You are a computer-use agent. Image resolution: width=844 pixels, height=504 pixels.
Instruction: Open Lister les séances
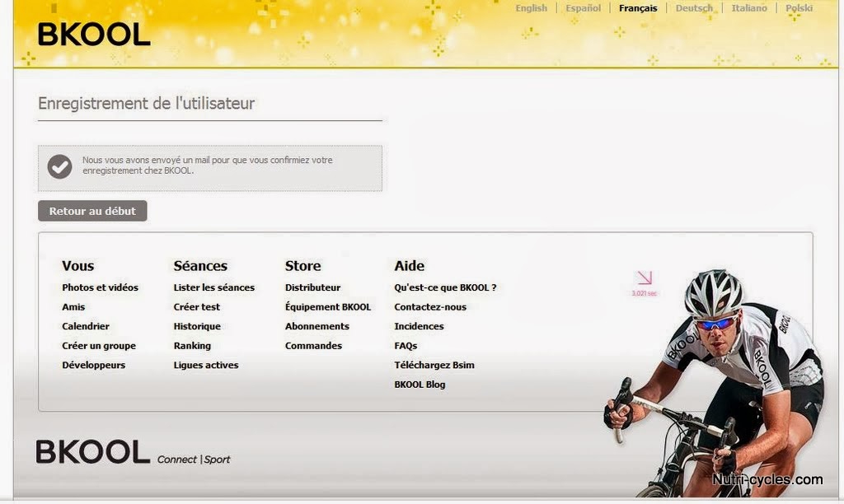[214, 287]
